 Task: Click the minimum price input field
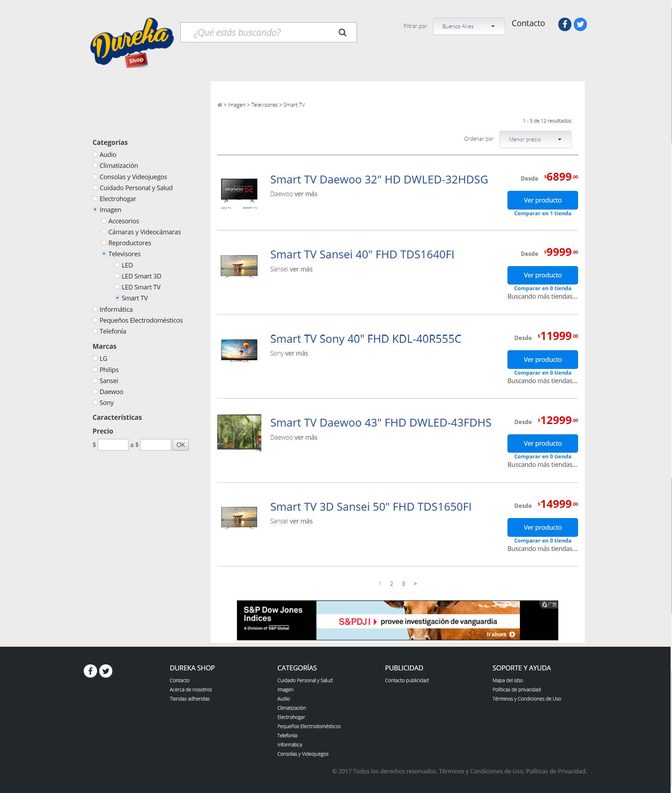(113, 445)
